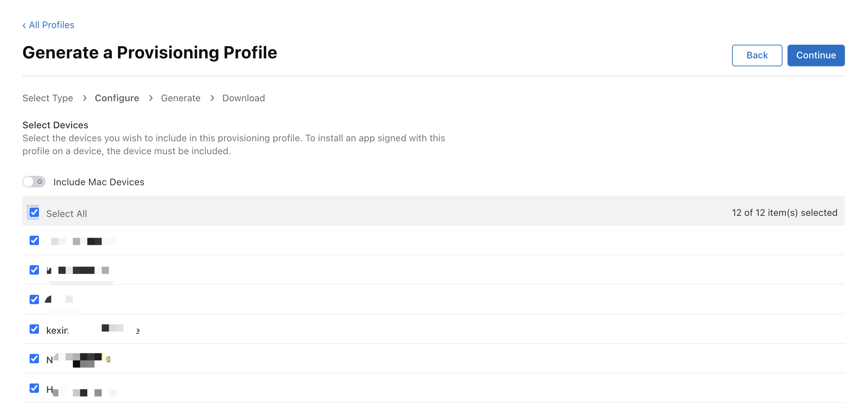Click the Back button

coord(757,55)
